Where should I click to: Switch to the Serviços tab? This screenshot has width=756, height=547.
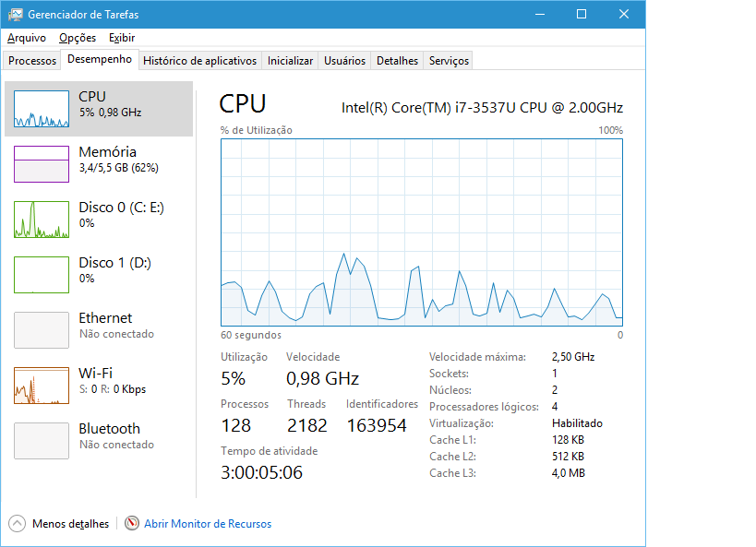point(449,61)
